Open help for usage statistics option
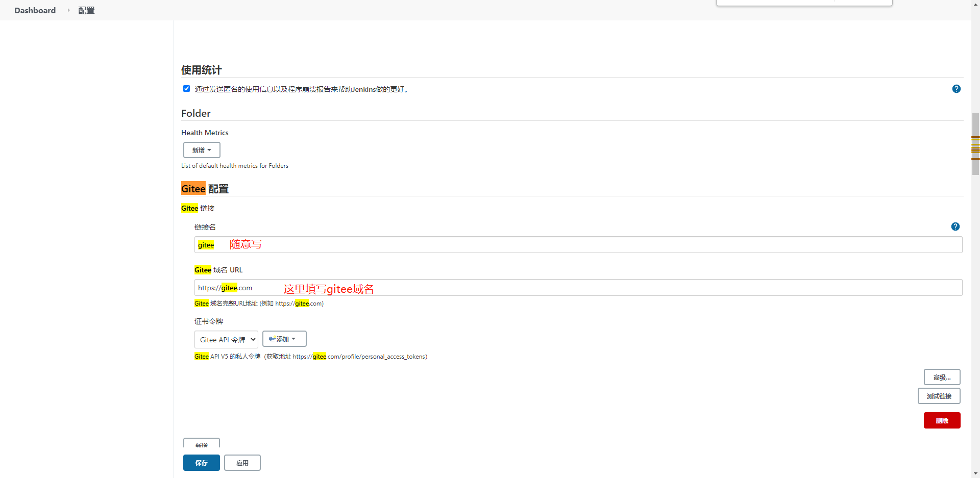This screenshot has width=980, height=478. (x=956, y=89)
